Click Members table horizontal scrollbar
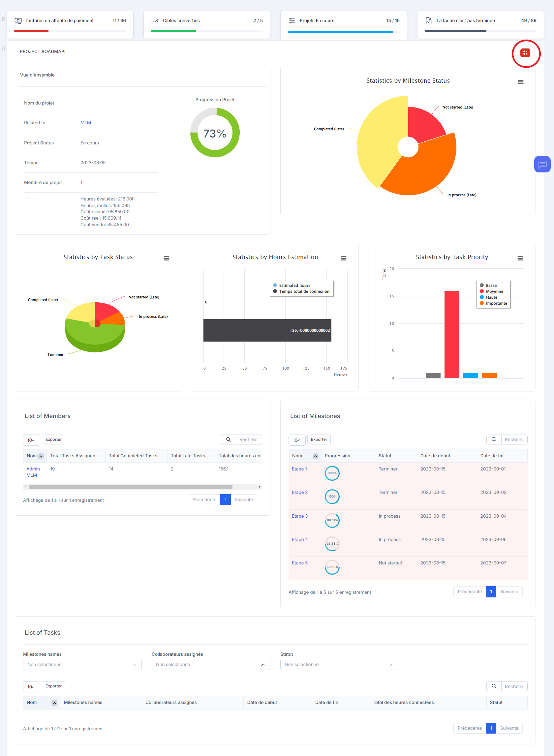Screen dimensions: 554x756 [131, 487]
